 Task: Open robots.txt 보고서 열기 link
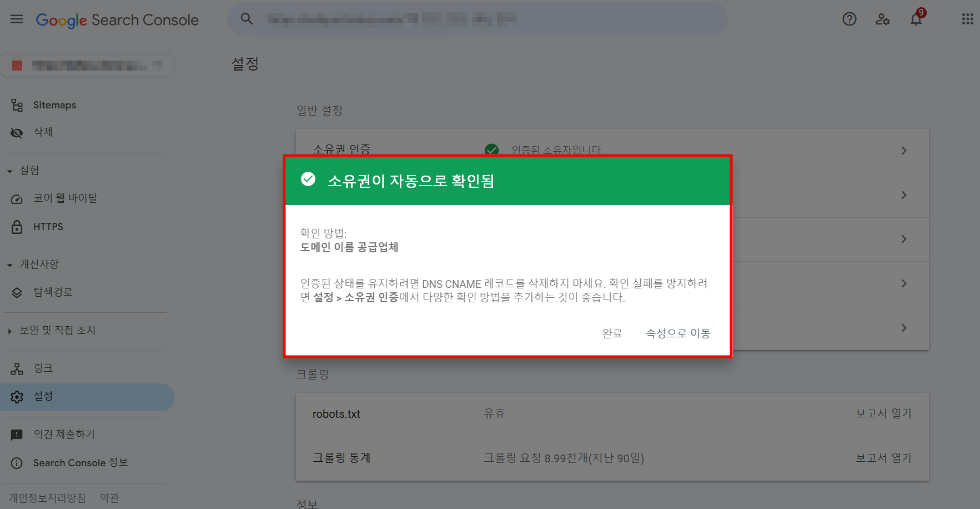(883, 413)
